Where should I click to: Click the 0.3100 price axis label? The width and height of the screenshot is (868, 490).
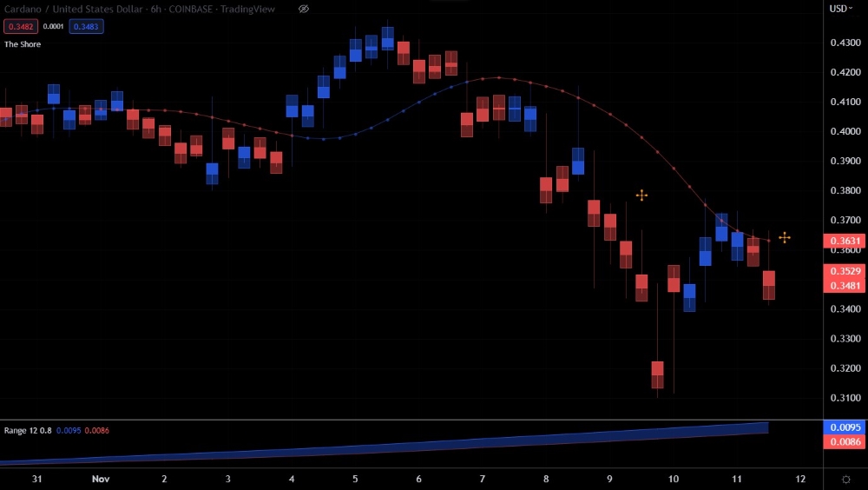click(x=845, y=398)
